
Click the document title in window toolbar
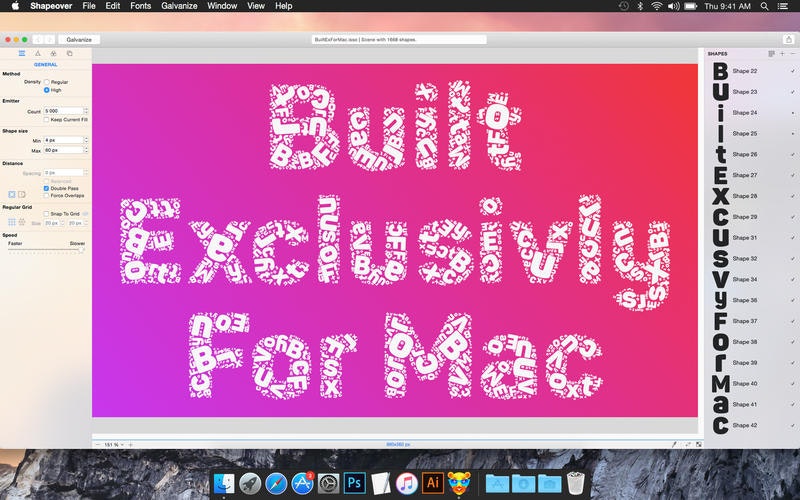pyautogui.click(x=399, y=39)
